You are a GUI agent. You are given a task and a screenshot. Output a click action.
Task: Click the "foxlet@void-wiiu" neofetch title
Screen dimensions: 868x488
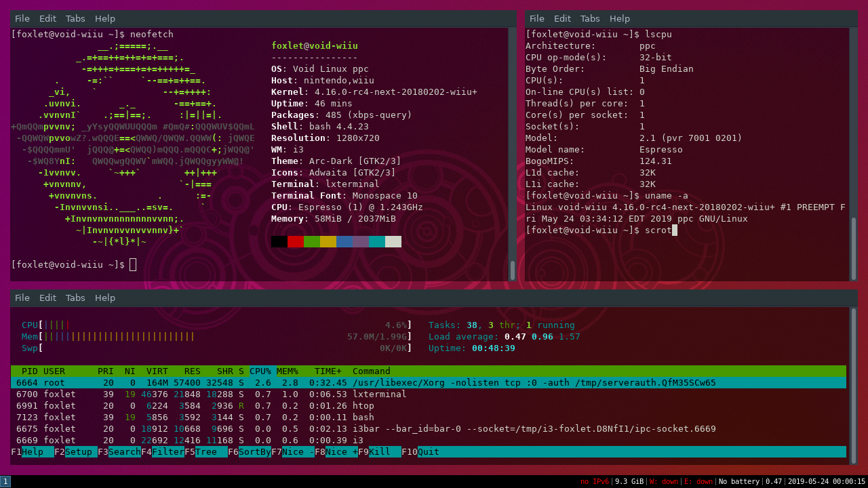tap(315, 46)
